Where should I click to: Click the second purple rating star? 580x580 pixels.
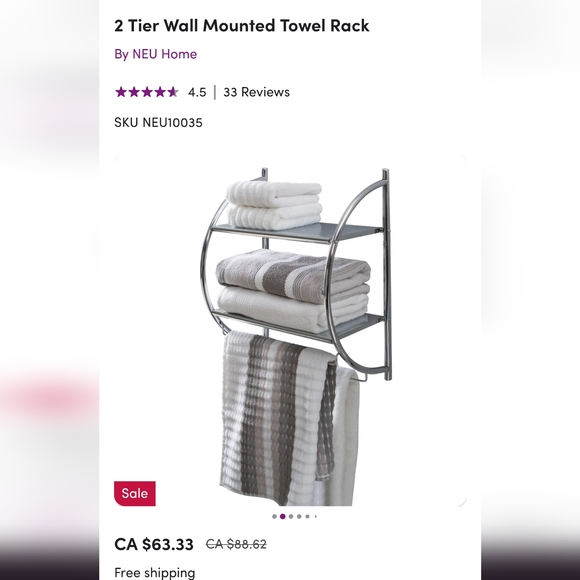(x=134, y=92)
